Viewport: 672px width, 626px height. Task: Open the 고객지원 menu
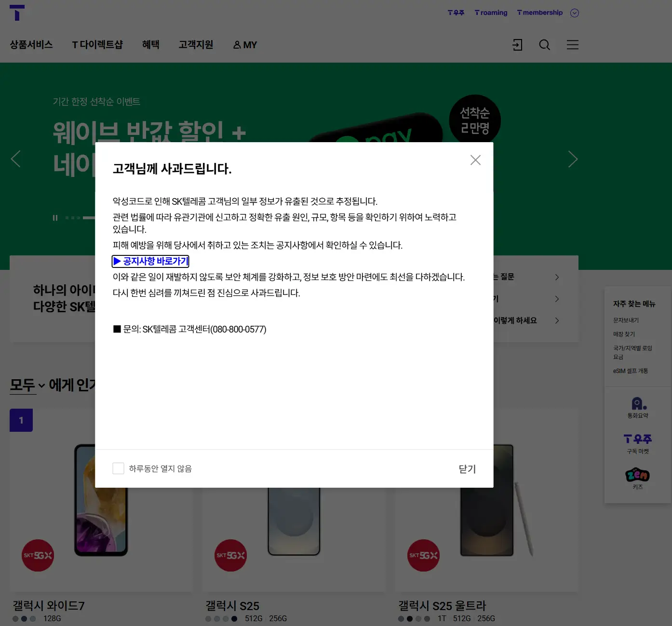click(196, 45)
